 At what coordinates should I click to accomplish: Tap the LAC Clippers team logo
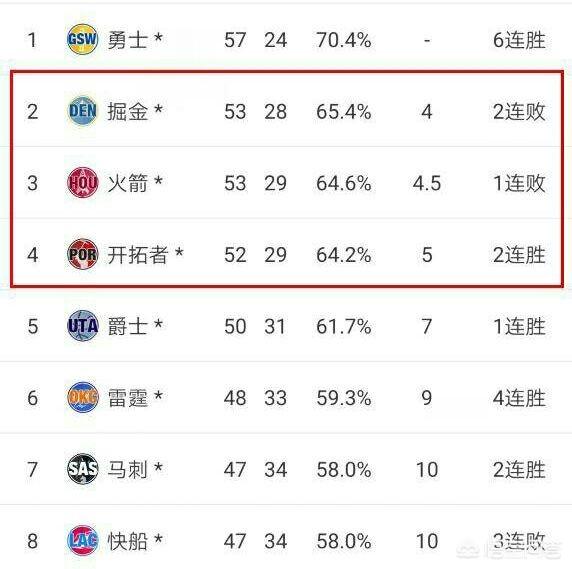tap(83, 540)
